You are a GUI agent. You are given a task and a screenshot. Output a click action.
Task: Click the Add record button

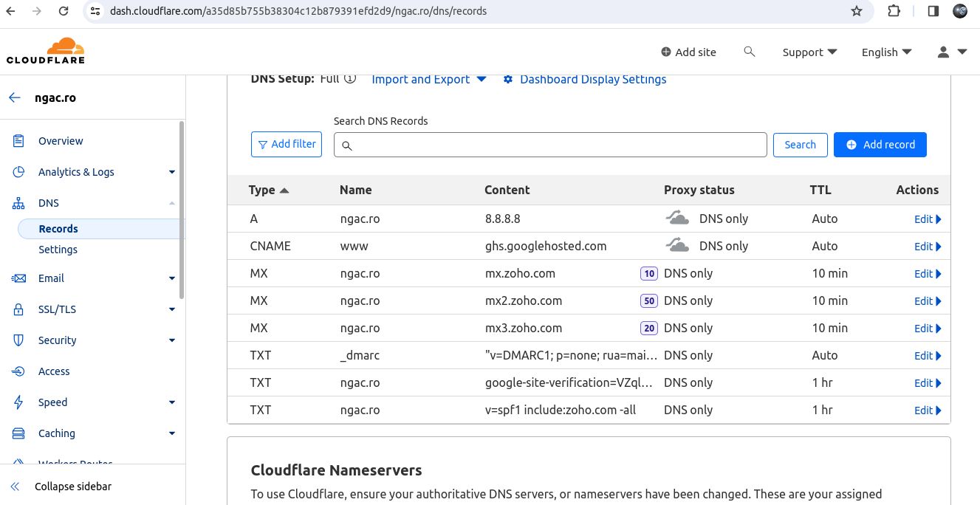click(x=880, y=145)
